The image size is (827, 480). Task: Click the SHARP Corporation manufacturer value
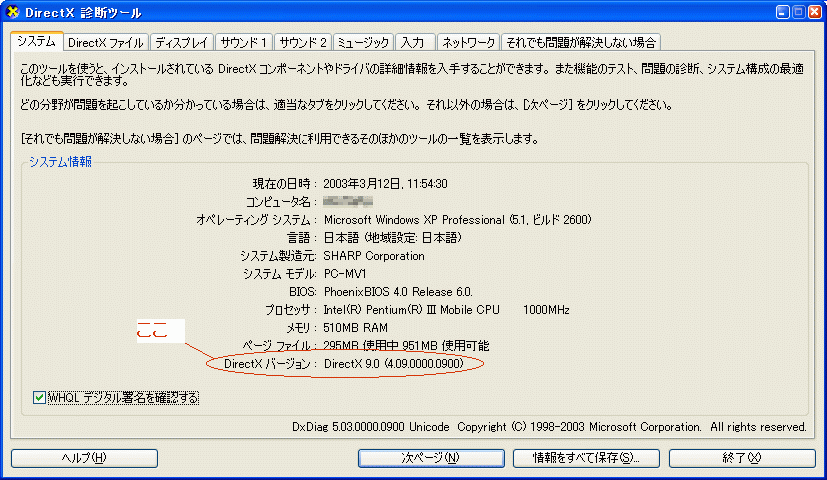click(x=374, y=256)
